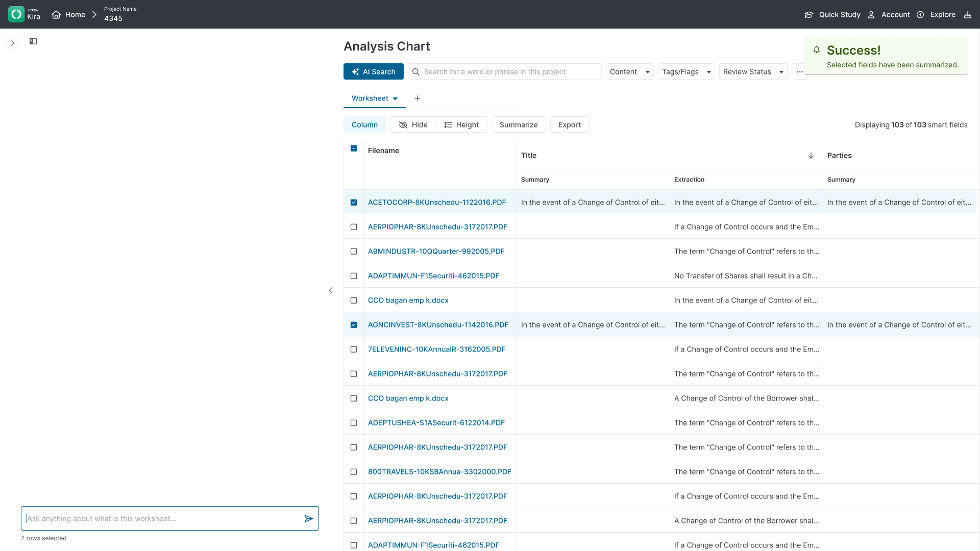Click the Height button
The height and width of the screenshot is (551, 980).
point(461,124)
